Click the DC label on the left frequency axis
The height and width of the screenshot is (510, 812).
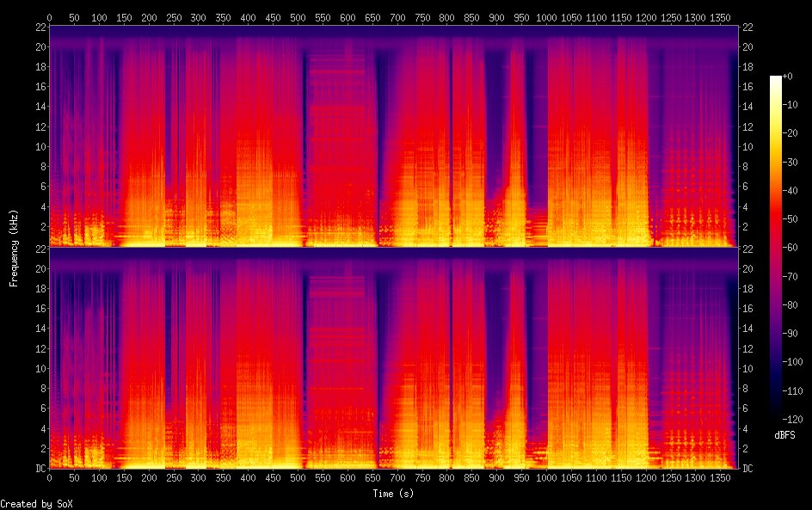40,470
